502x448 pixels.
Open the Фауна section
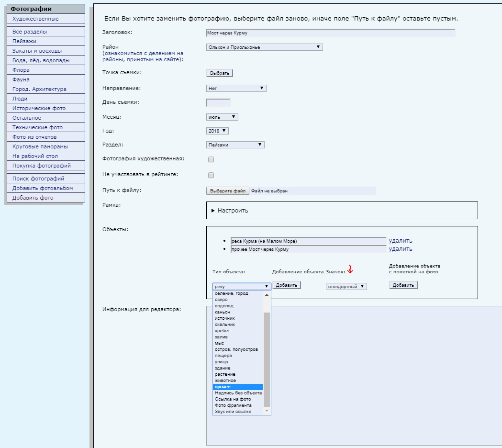coord(46,79)
